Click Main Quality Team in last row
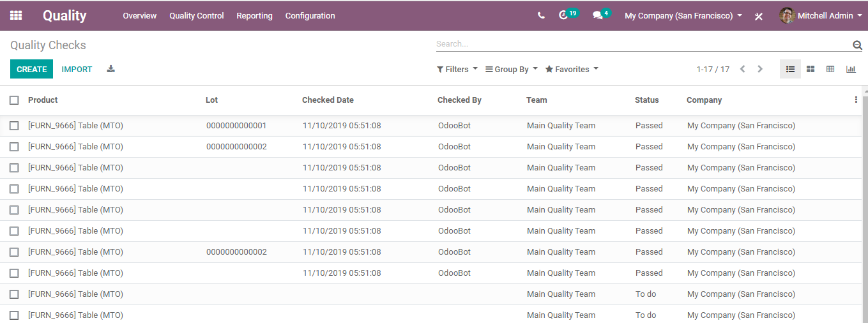 561,315
